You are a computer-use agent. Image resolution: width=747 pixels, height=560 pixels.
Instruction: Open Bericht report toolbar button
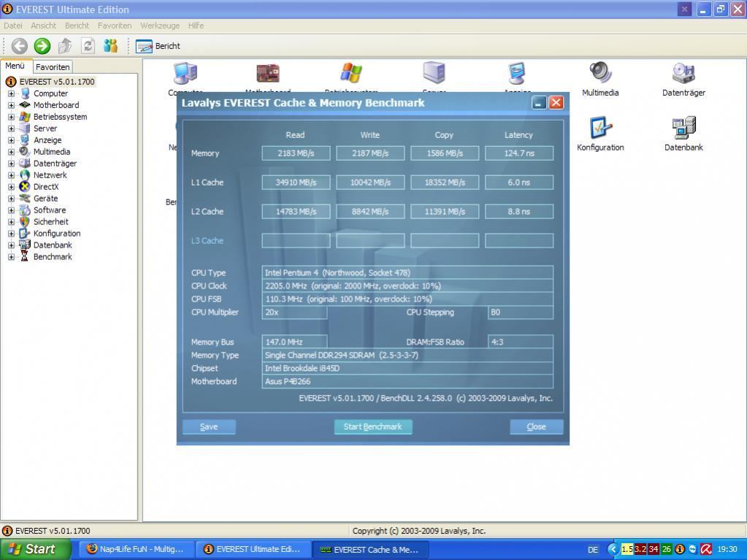[x=158, y=46]
